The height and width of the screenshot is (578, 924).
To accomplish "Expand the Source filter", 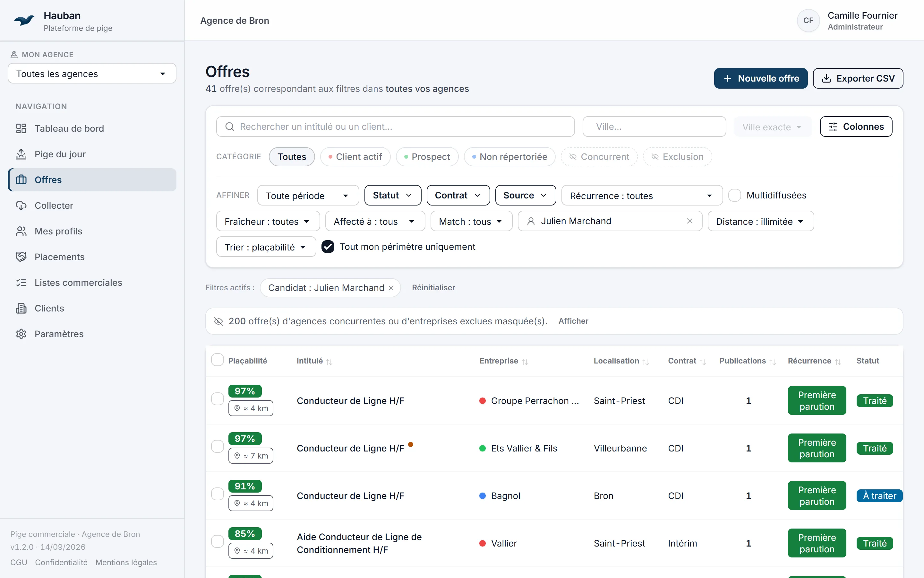I will 526,195.
